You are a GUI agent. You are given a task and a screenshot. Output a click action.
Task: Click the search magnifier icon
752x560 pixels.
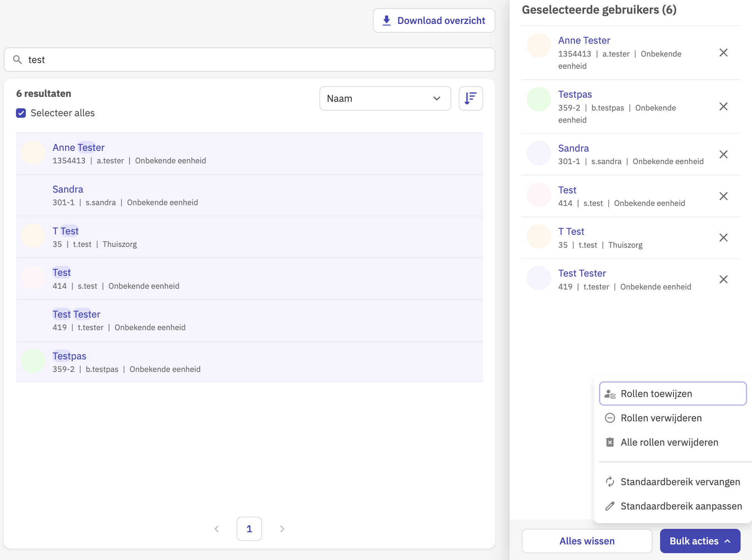coord(17,60)
